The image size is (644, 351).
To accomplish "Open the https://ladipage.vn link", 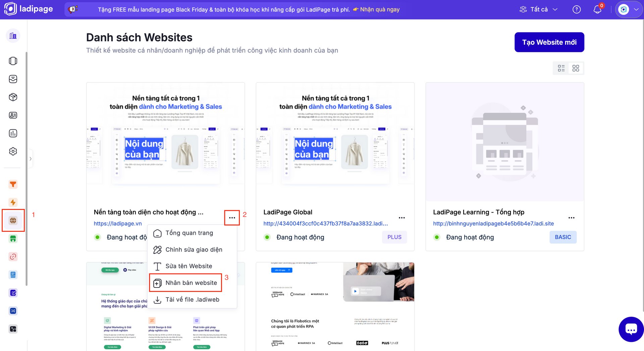I will point(118,224).
